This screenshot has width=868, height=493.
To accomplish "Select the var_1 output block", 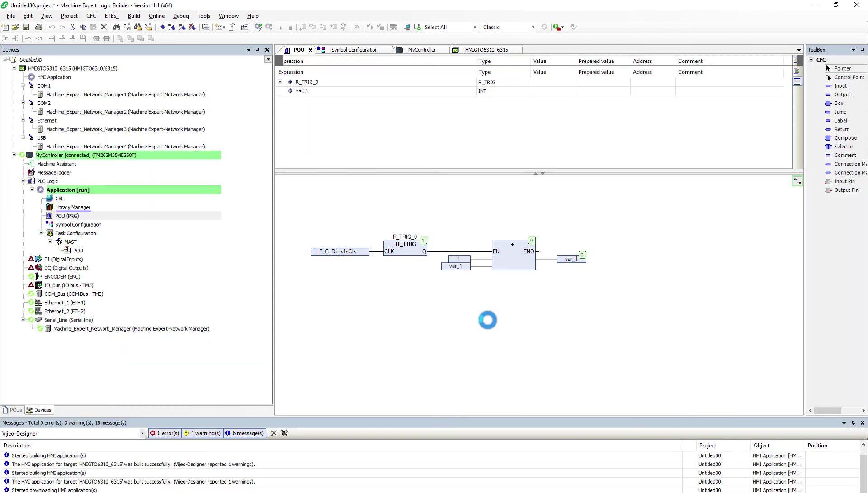I will (x=571, y=259).
